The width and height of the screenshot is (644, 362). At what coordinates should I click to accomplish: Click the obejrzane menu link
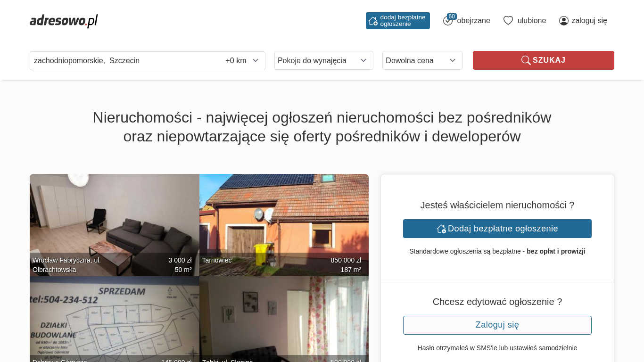click(473, 21)
